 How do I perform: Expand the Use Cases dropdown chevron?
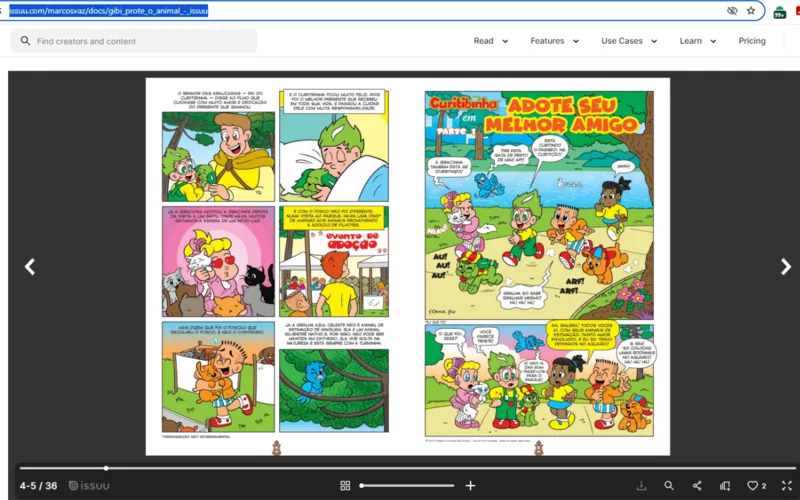[x=654, y=41]
